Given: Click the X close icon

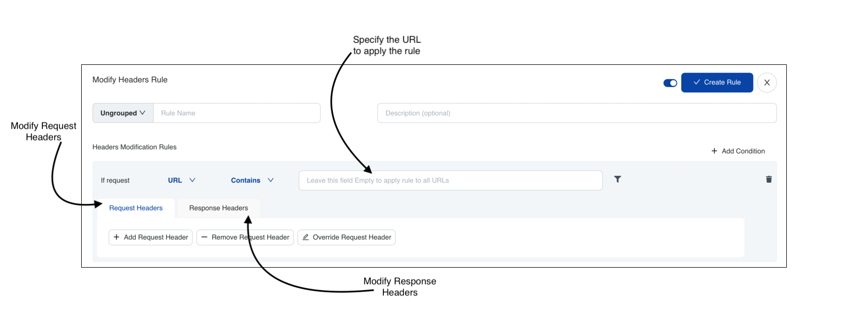Looking at the screenshot, I should point(766,83).
